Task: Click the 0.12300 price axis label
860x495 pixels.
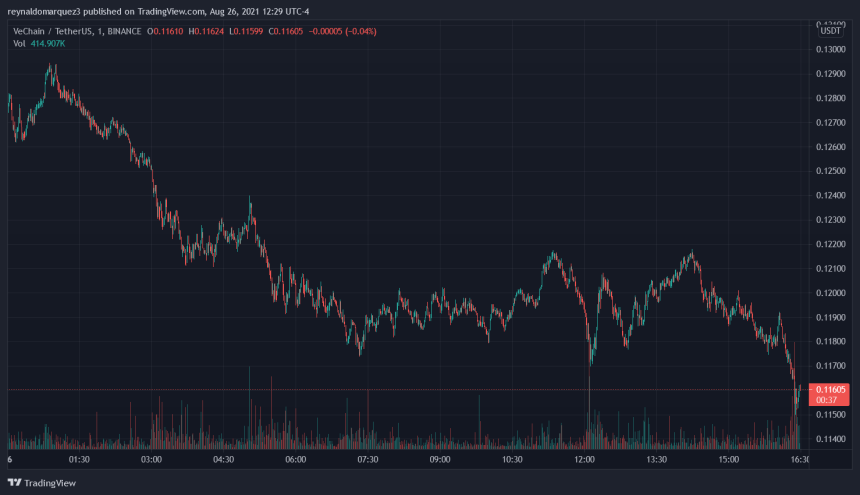Action: click(x=830, y=220)
